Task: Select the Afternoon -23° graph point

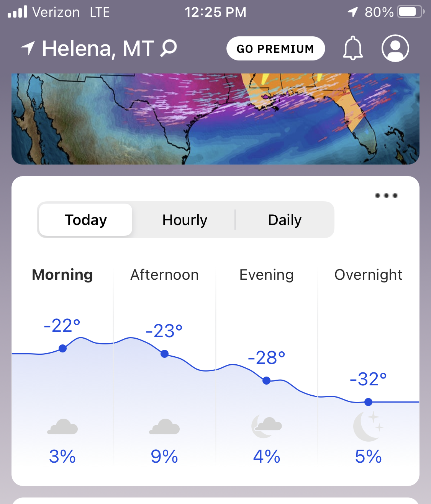Action: [x=164, y=354]
